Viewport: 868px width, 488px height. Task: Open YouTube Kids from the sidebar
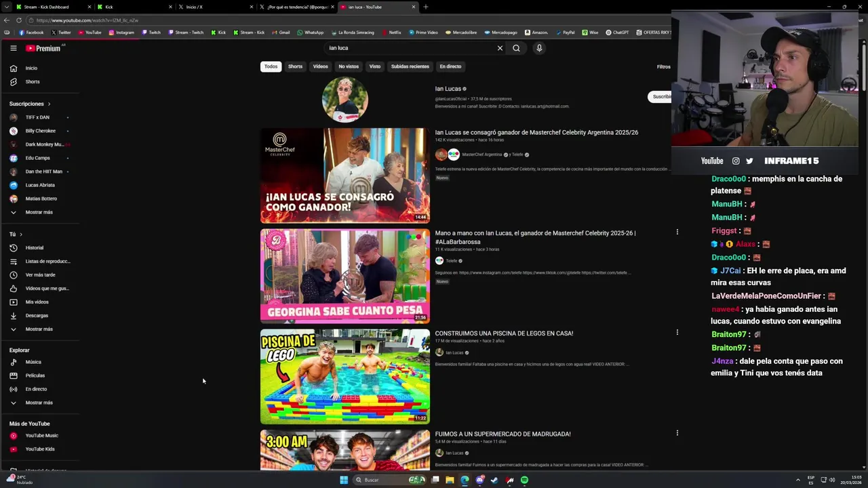tap(41, 449)
